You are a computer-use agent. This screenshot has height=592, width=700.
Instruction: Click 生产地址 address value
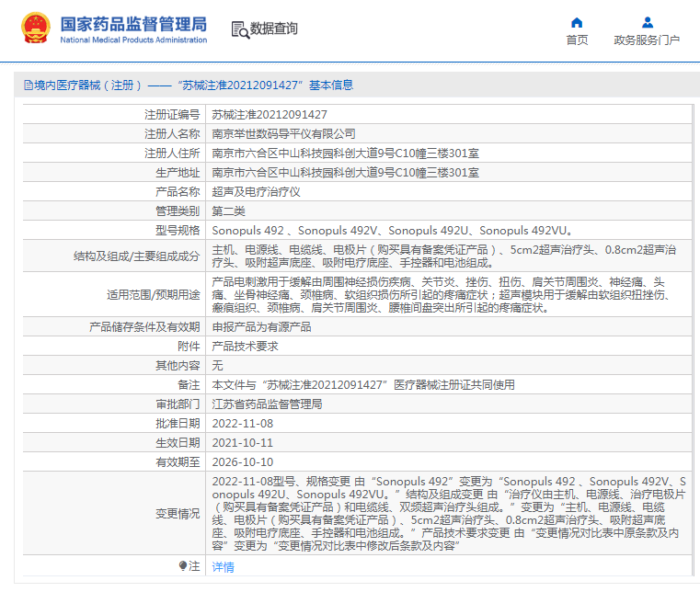pyautogui.click(x=346, y=172)
